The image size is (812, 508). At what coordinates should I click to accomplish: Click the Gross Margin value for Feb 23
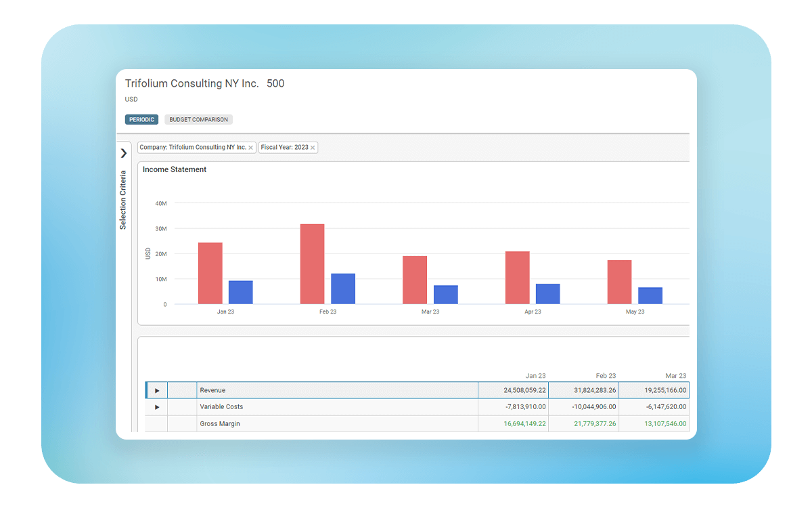click(583, 423)
